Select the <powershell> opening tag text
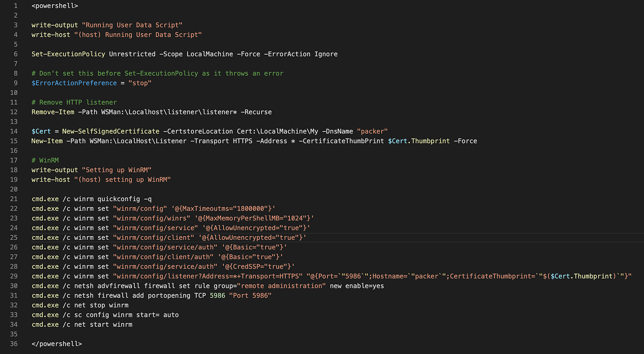 point(55,6)
